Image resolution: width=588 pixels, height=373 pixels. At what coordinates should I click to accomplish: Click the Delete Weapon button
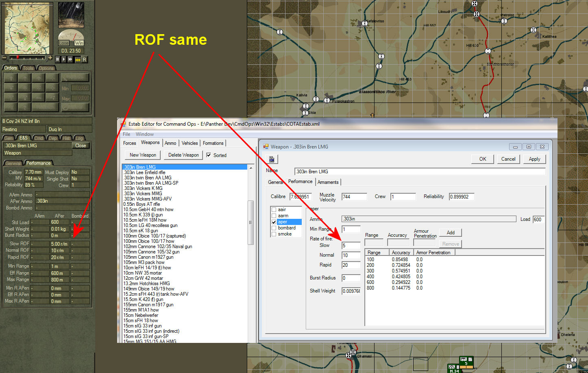[183, 155]
